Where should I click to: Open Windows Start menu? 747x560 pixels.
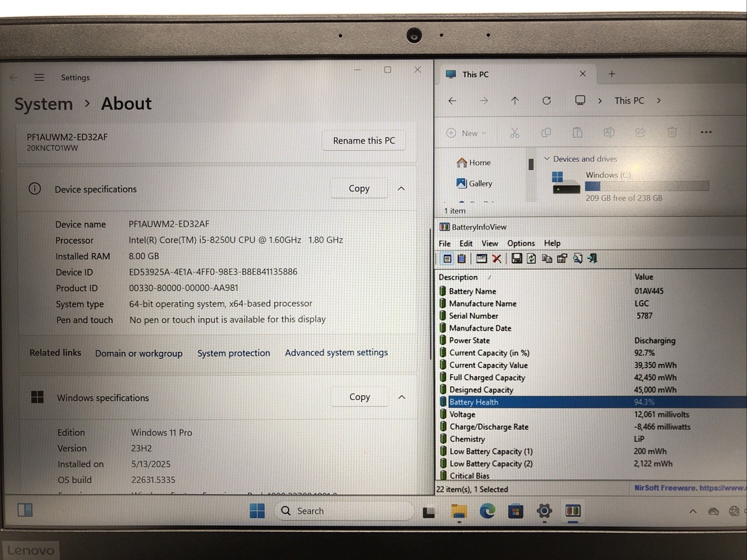coord(257,510)
